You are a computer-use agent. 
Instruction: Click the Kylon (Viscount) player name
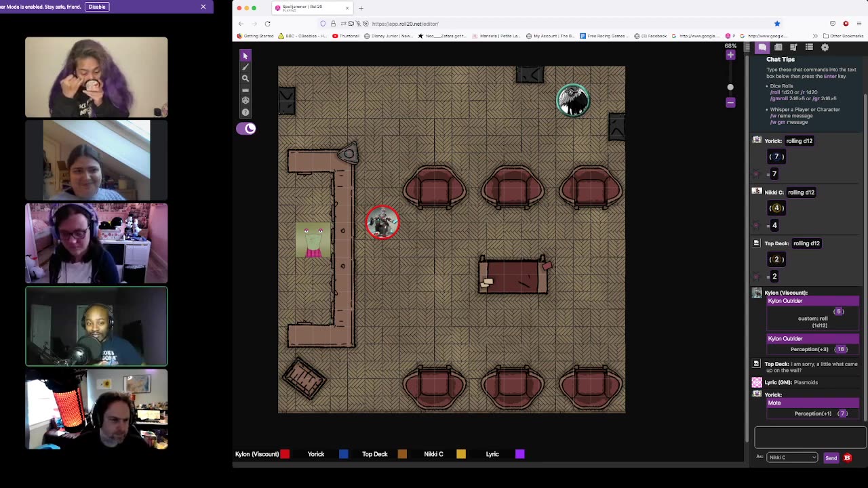pos(257,454)
